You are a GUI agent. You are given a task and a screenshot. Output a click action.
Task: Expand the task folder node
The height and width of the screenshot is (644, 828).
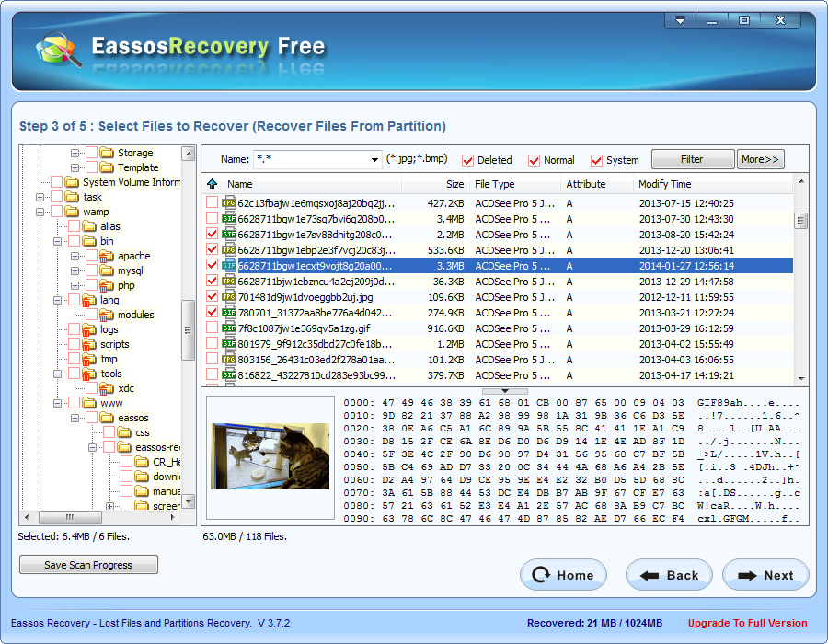tap(40, 198)
